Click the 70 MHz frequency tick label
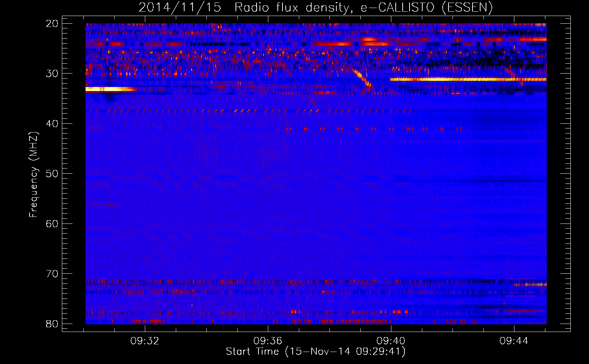The image size is (589, 364). (x=52, y=274)
